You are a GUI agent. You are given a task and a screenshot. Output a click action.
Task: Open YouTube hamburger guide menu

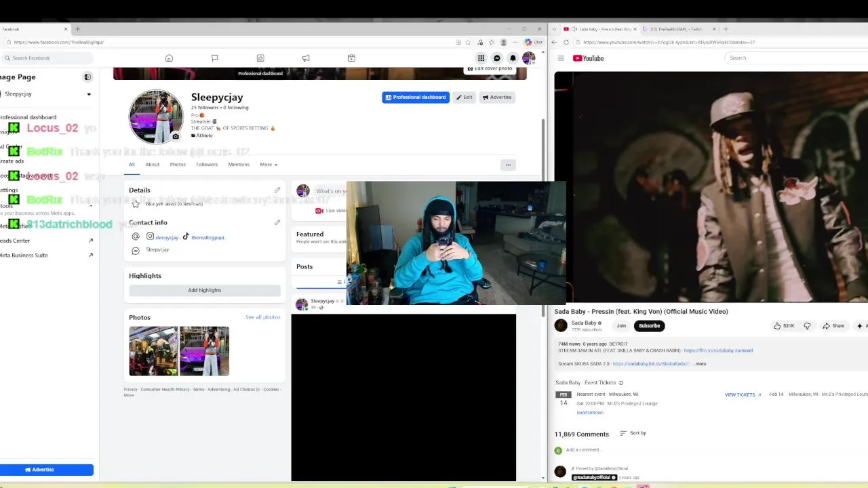point(561,58)
